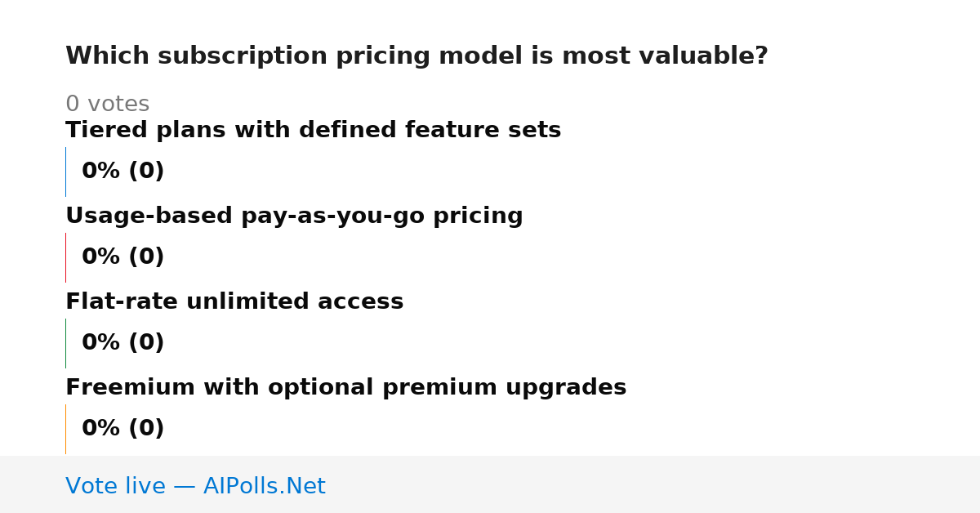Click the 0% (0) result under Flat-rate access
This screenshot has height=513, width=980.
(x=122, y=343)
